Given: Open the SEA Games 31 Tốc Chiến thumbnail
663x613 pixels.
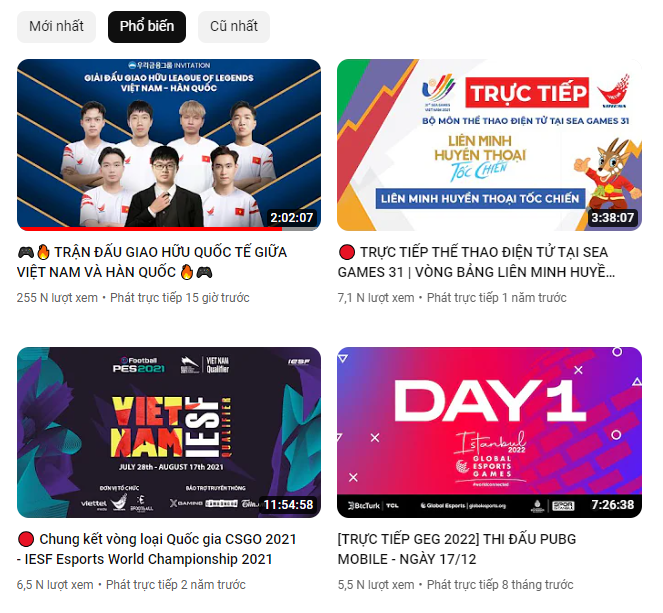Looking at the screenshot, I should 489,145.
